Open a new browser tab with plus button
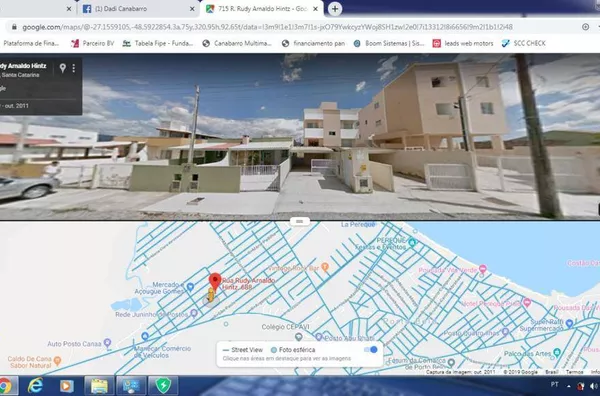 (335, 9)
